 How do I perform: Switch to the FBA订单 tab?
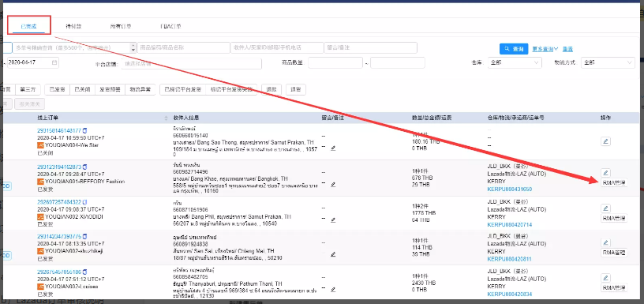click(170, 26)
